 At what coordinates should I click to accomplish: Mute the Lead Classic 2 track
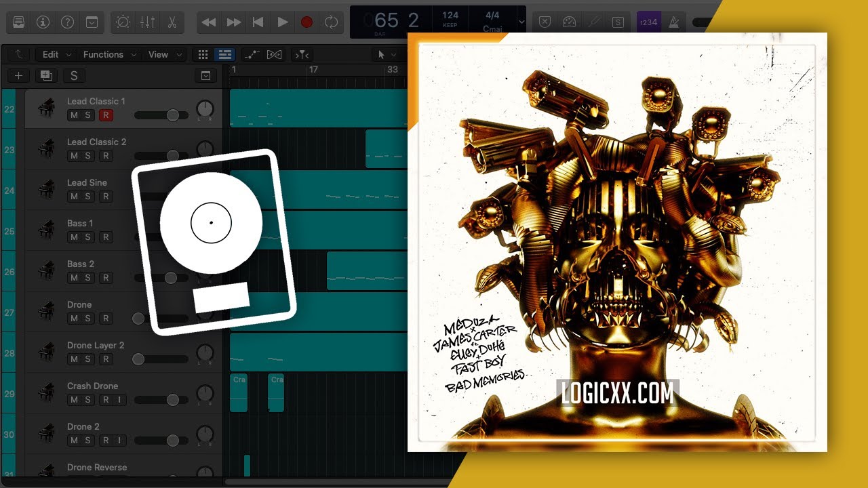pos(74,156)
